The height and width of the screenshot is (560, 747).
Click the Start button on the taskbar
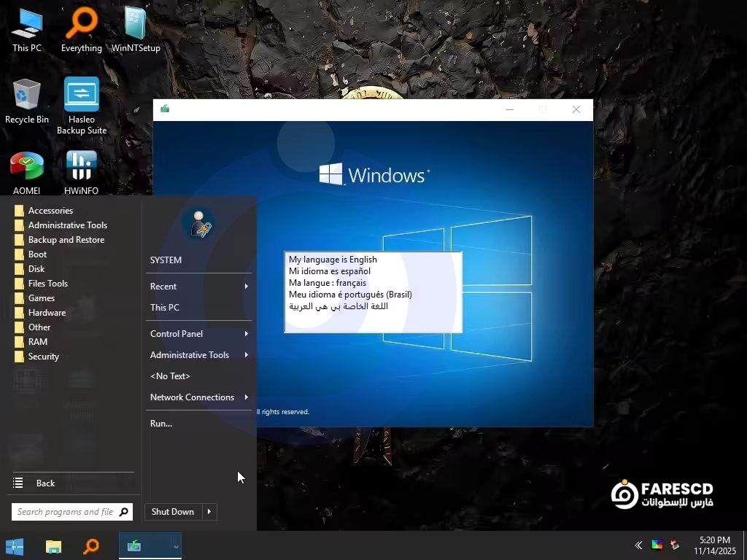pyautogui.click(x=15, y=545)
